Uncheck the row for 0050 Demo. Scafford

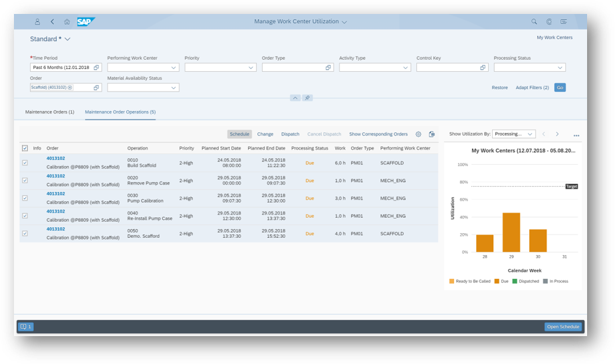pos(25,233)
